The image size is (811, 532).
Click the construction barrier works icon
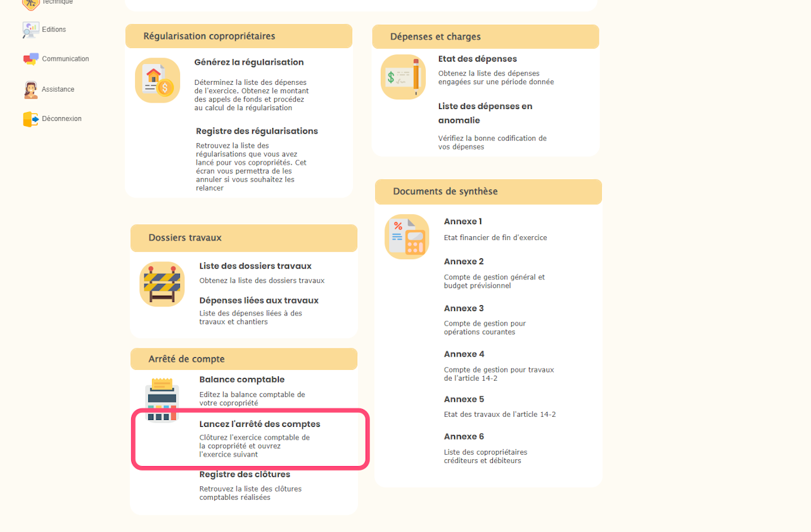(x=162, y=284)
